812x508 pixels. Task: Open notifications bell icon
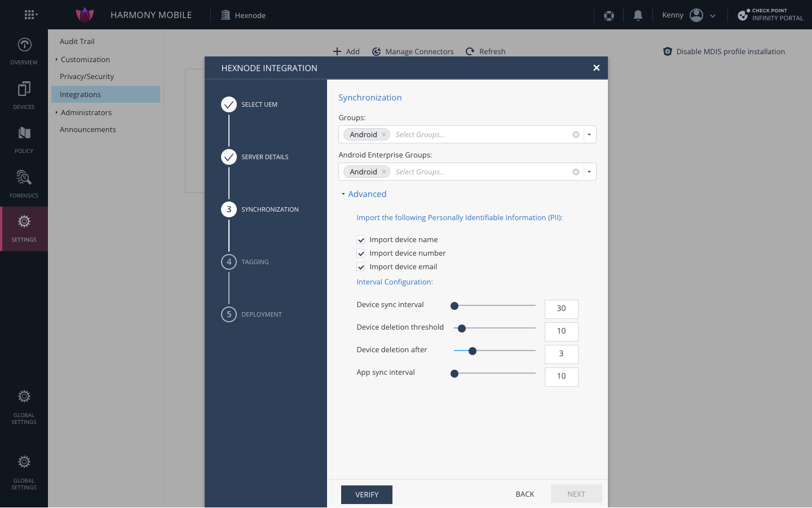click(638, 15)
